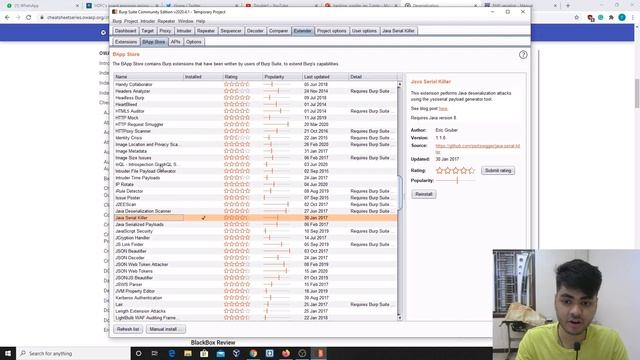
Task: Open the Project options tab
Action: (331, 31)
